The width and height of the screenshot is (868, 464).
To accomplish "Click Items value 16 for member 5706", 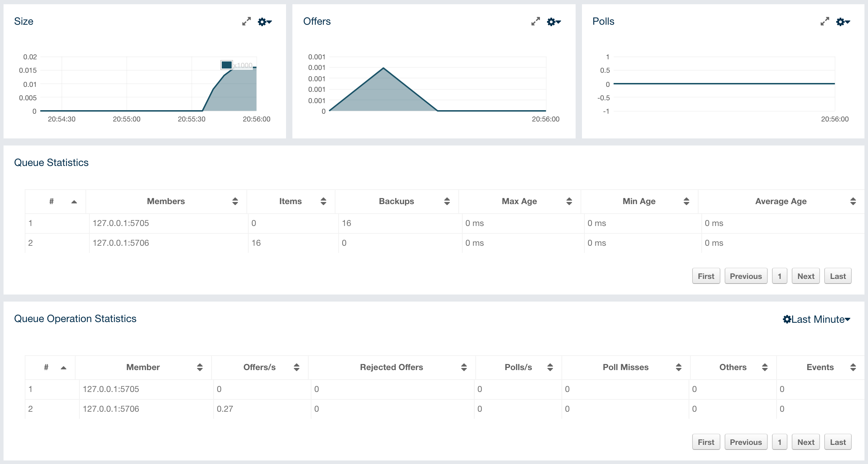I will [x=256, y=243].
